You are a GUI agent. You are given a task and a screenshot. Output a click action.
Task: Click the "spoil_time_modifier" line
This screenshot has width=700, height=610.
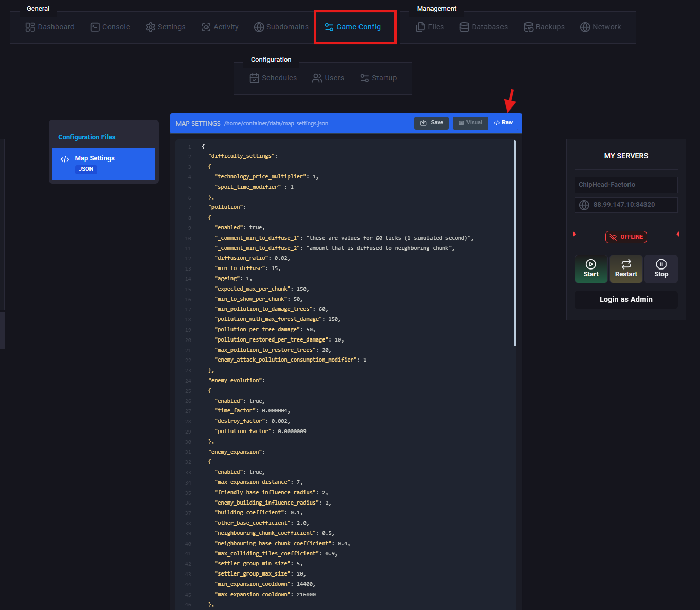pyautogui.click(x=254, y=187)
